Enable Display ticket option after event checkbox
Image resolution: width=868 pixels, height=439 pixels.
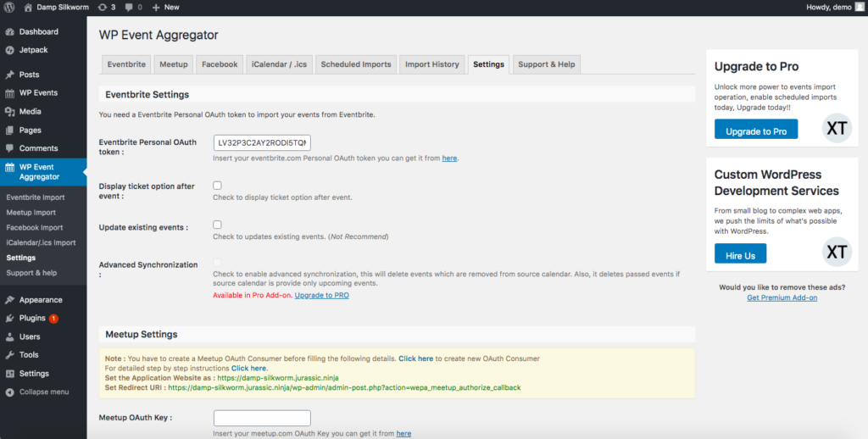(217, 186)
